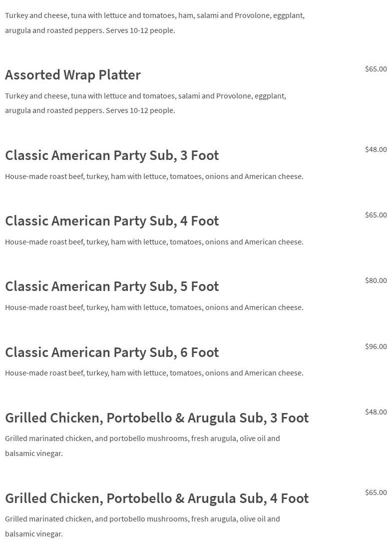Click the $48.00 price of Classic American 3 Foot

(376, 149)
